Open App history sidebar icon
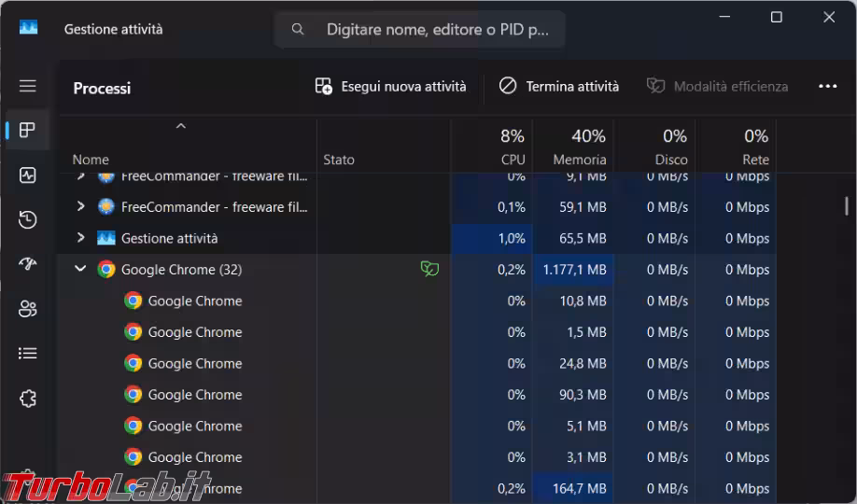Viewport: 857px width, 504px height. pos(27,219)
